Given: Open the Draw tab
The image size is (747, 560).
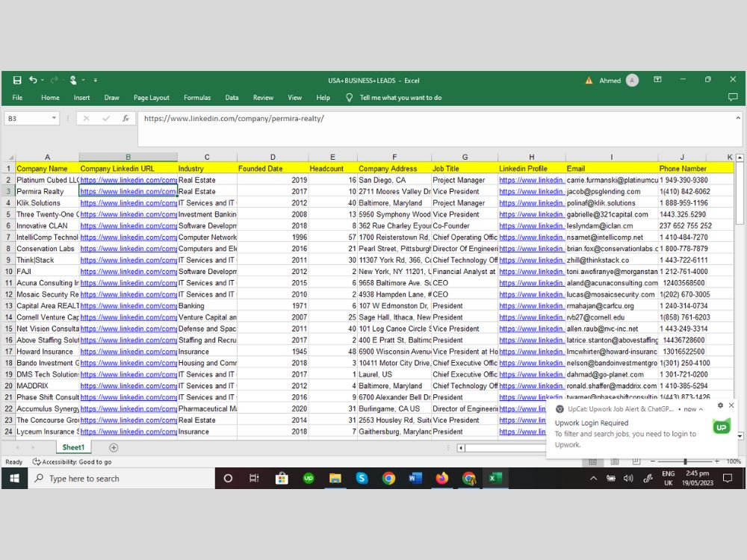Looking at the screenshot, I should (111, 98).
